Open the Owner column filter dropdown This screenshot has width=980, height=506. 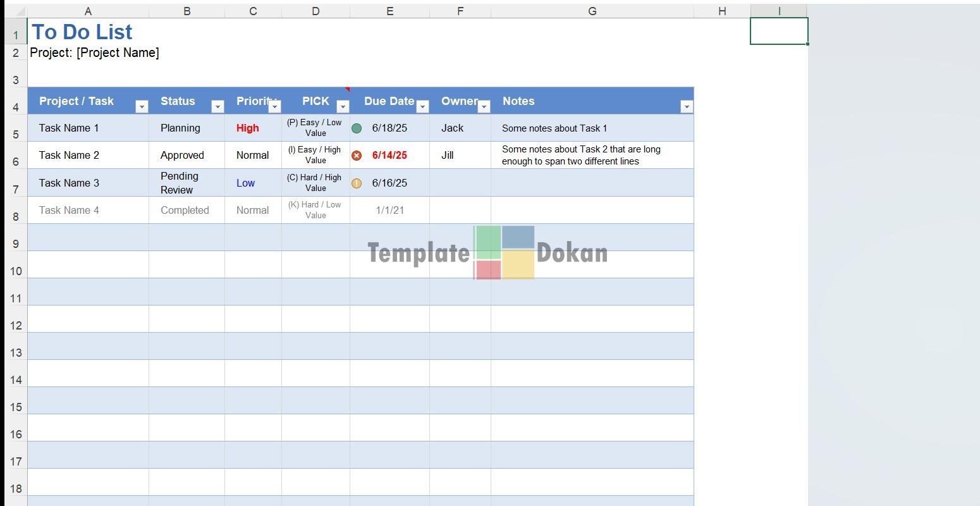(484, 107)
